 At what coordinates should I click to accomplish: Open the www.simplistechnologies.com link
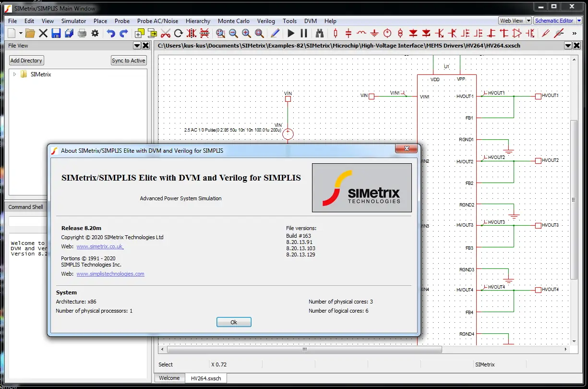tap(110, 274)
